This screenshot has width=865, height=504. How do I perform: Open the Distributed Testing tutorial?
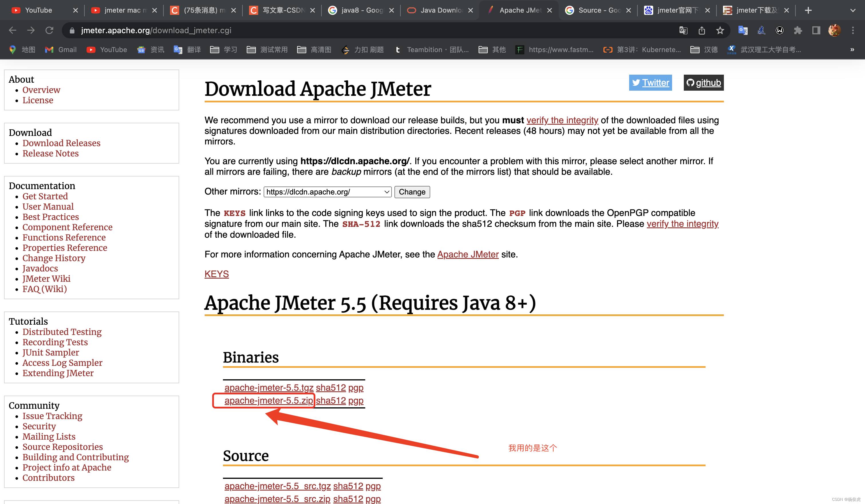[x=62, y=332]
